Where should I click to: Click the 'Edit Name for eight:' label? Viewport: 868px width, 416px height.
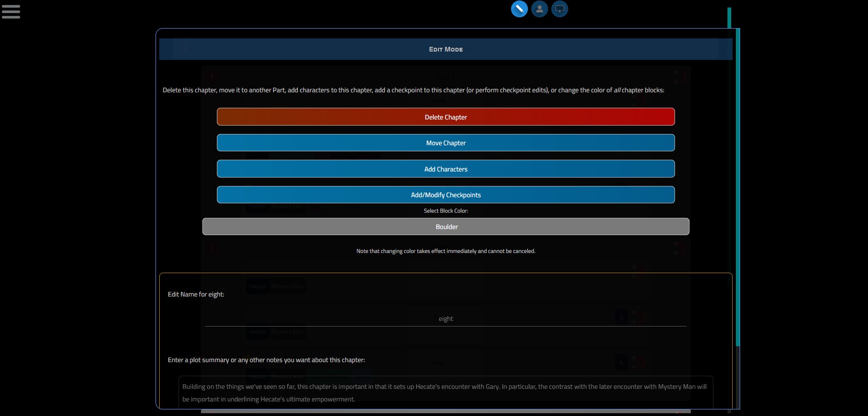pos(196,294)
